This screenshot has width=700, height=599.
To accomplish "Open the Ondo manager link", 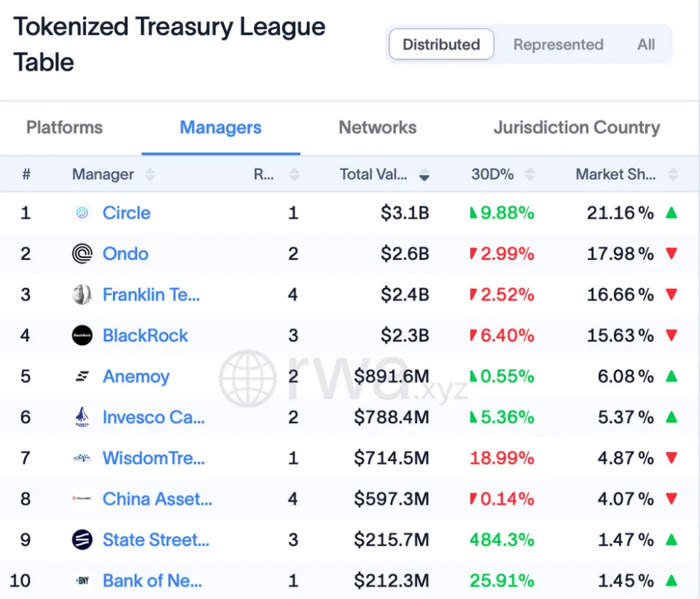I will tap(126, 254).
